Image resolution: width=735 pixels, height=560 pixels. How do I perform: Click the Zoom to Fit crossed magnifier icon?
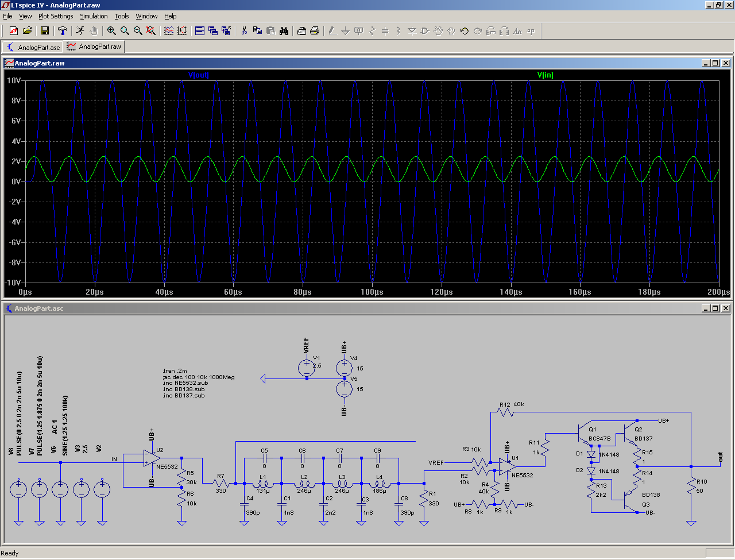pyautogui.click(x=151, y=30)
